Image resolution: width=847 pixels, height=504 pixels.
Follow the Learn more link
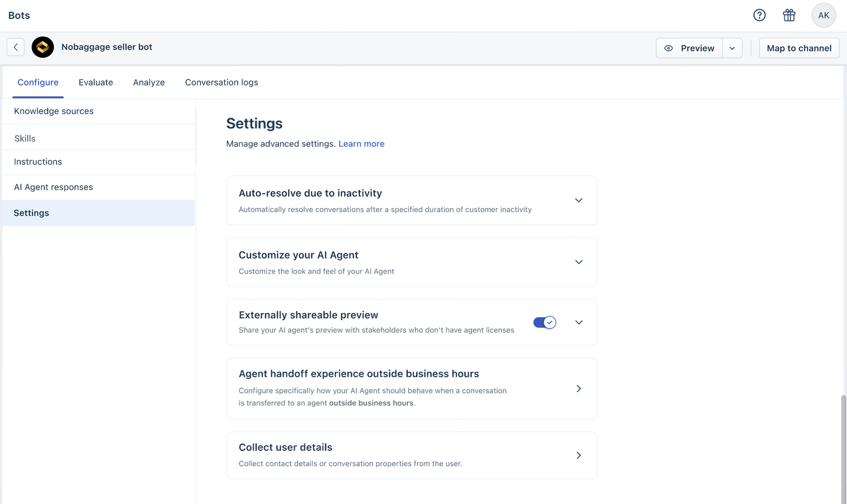(x=361, y=144)
